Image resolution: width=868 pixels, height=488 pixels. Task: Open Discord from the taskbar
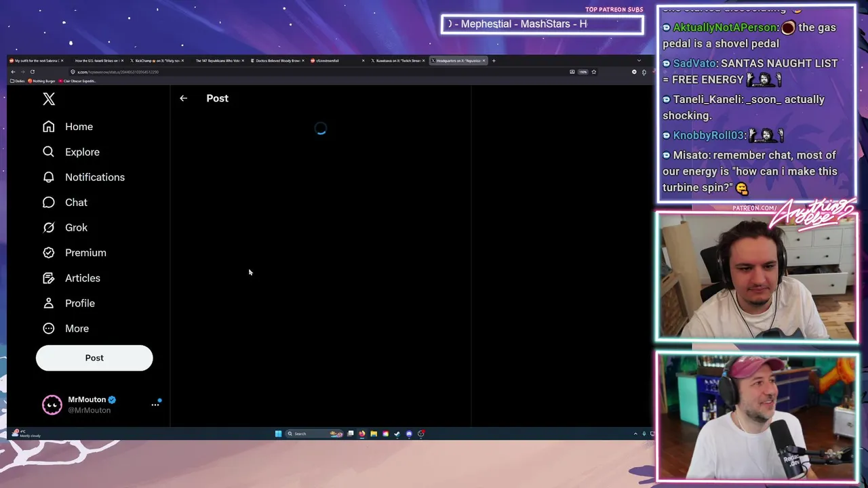[409, 434]
